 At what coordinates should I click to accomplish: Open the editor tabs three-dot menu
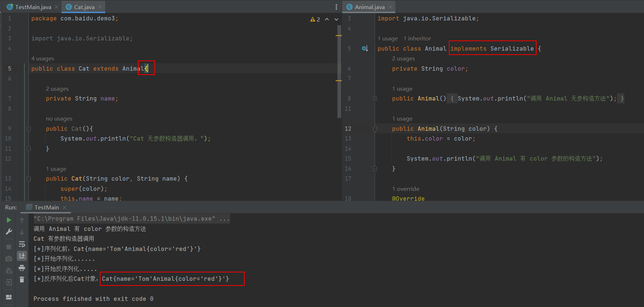(x=336, y=7)
